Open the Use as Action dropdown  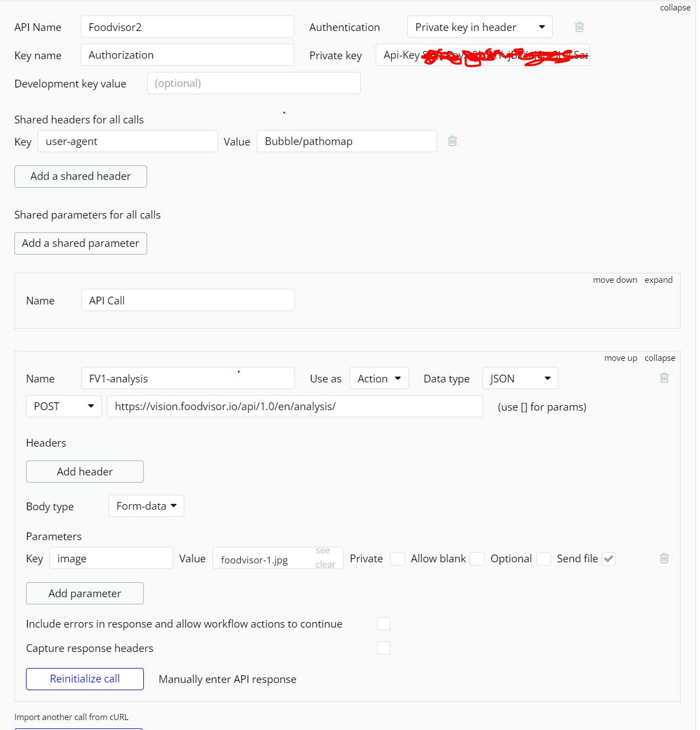pos(379,379)
